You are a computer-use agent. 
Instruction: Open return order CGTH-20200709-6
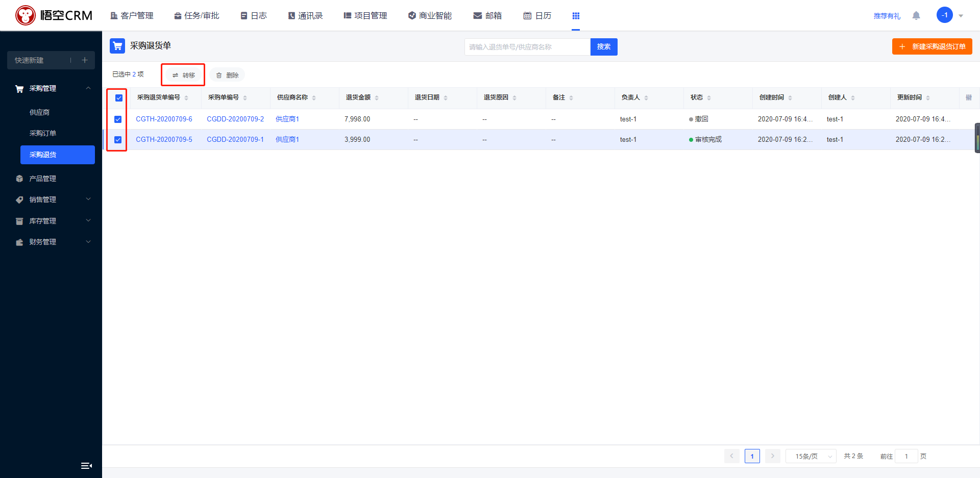coord(164,119)
